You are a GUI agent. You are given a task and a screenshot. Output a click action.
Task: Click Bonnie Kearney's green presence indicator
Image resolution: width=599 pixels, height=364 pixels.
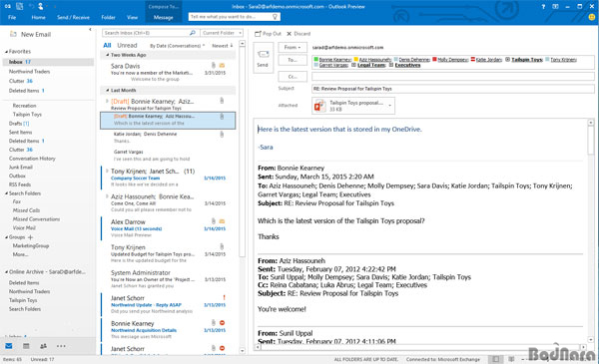tap(315, 60)
